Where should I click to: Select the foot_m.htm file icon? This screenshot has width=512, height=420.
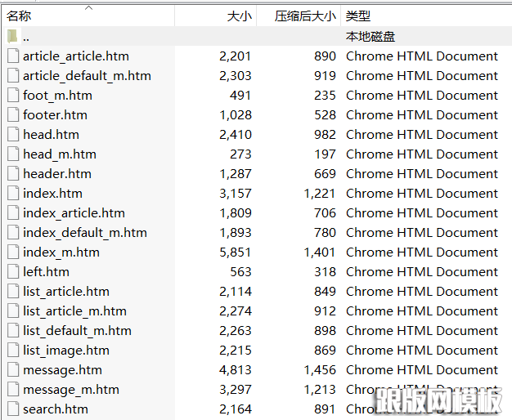pos(12,96)
